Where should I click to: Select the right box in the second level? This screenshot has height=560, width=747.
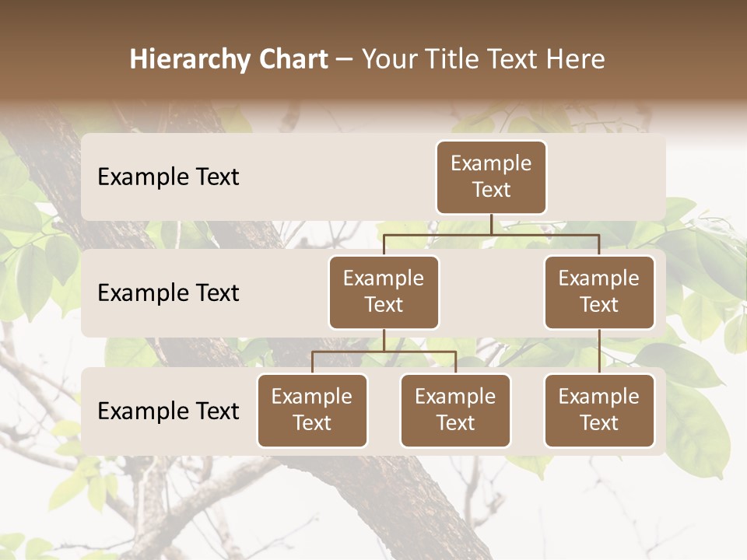click(x=599, y=292)
